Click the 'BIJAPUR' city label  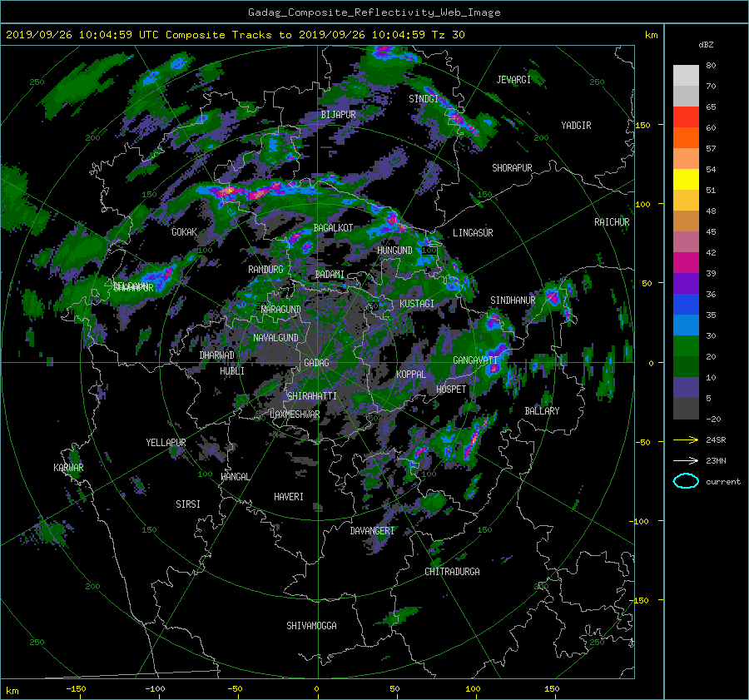coord(338,115)
